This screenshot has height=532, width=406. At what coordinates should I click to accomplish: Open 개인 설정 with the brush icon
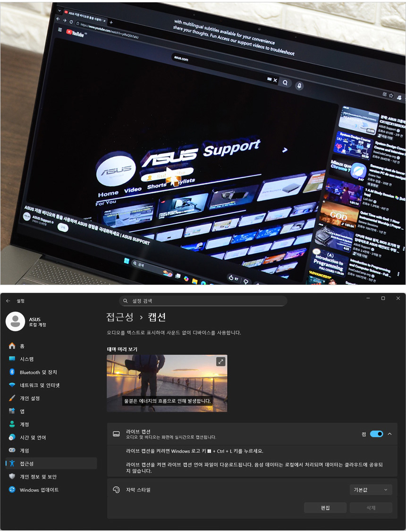29,398
